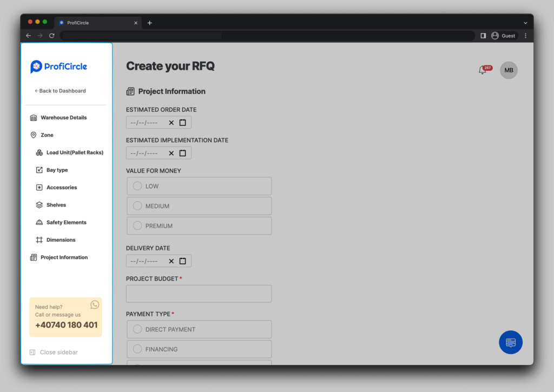554x392 pixels.
Task: Go to Zone section
Action: click(47, 135)
